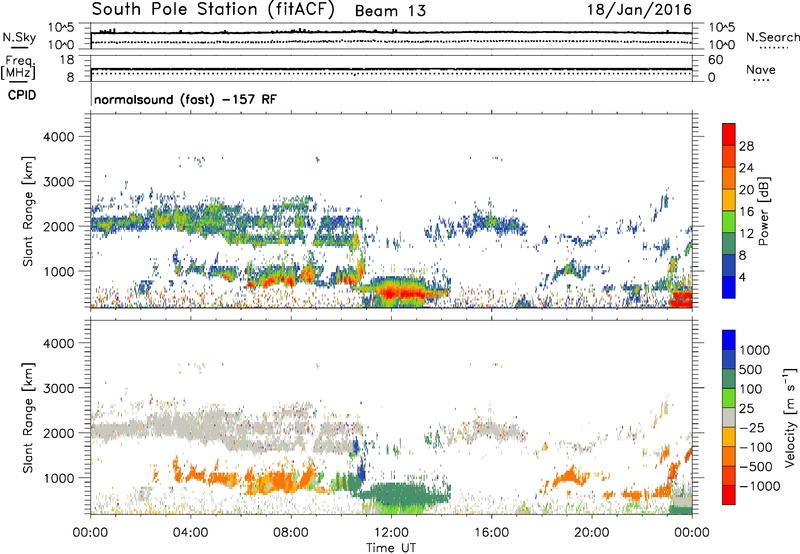Click the red top segment of power colorbar

click(x=729, y=134)
